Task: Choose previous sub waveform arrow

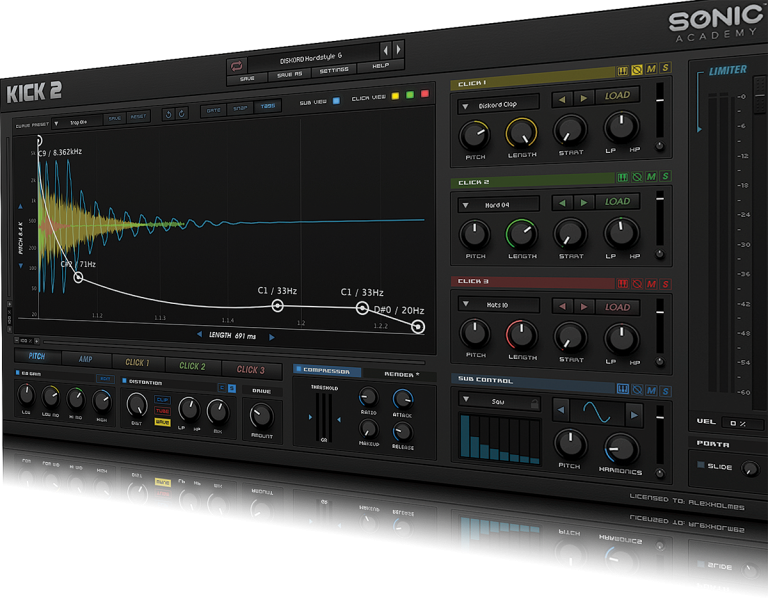Action: pyautogui.click(x=561, y=409)
